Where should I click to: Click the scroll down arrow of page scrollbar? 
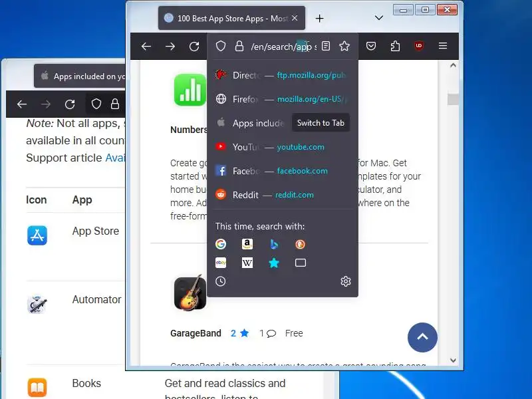pos(453,360)
